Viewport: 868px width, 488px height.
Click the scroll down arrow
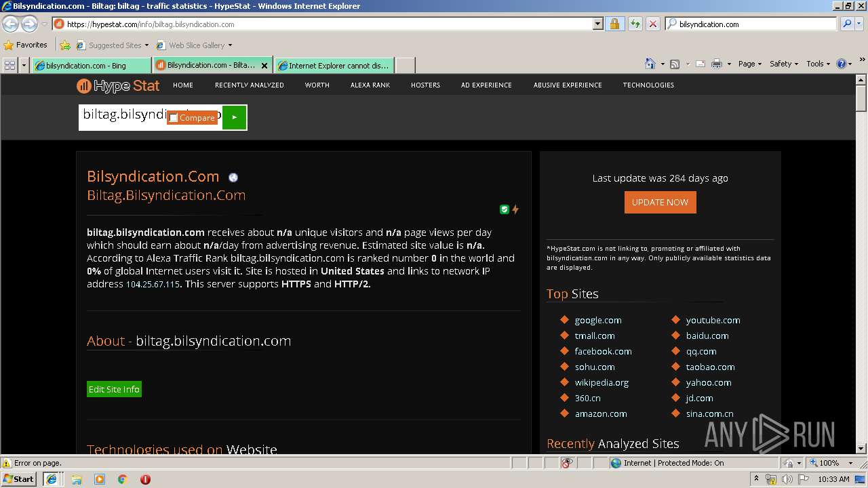coord(861,448)
